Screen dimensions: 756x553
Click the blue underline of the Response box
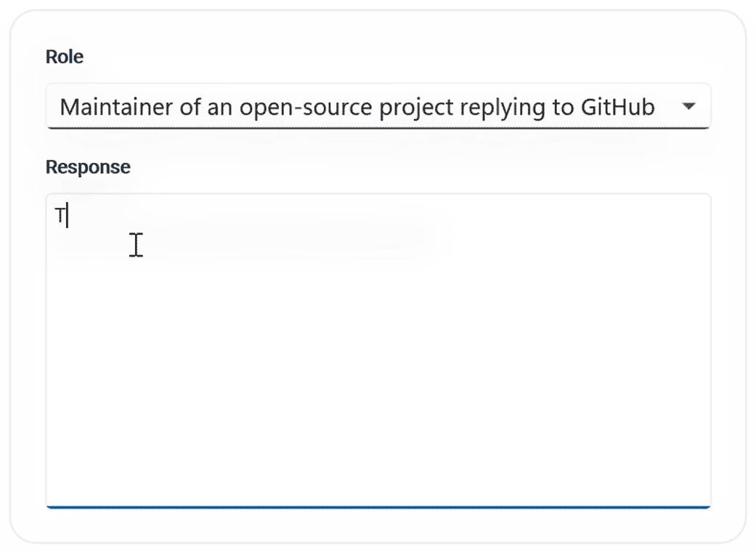click(x=378, y=506)
